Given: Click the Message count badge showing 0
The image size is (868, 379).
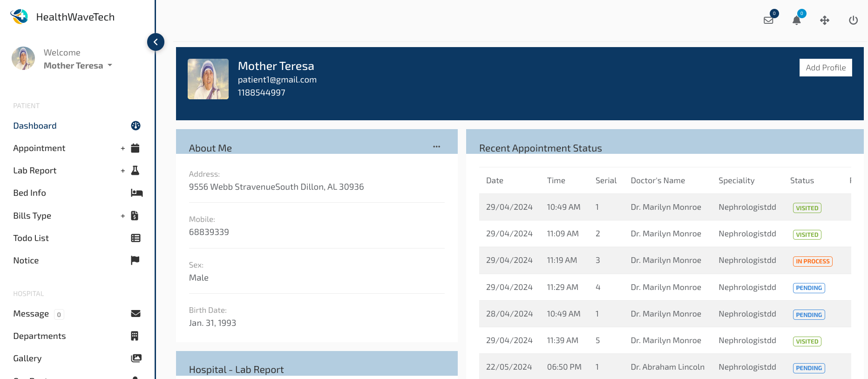Looking at the screenshot, I should tap(59, 314).
